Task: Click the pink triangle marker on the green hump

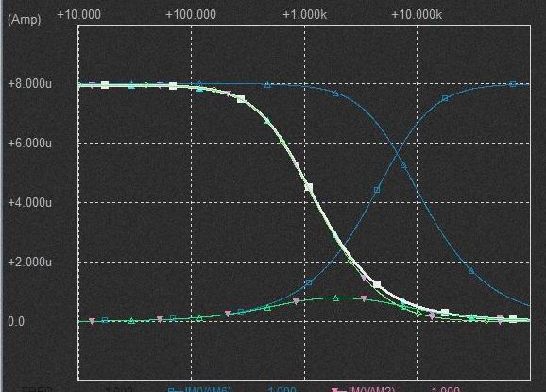Action: (x=364, y=298)
